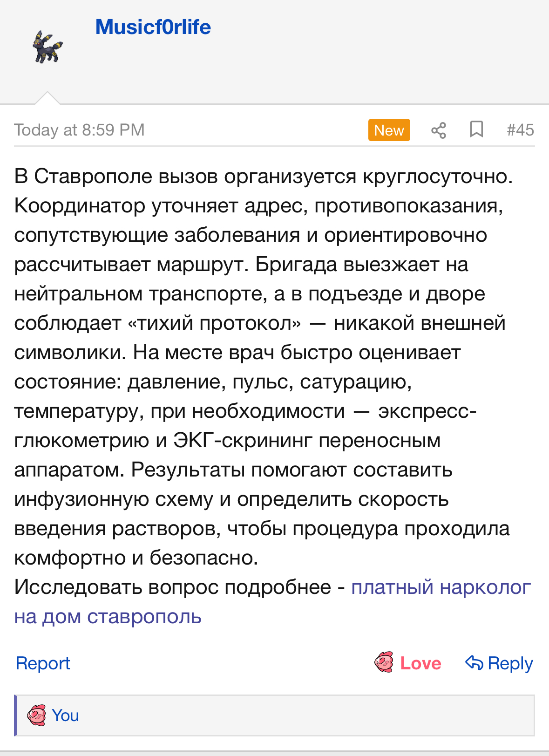Click the Исследовать вопрос подробнее text
Screen dimensions: 549x756
pyautogui.click(x=172, y=587)
